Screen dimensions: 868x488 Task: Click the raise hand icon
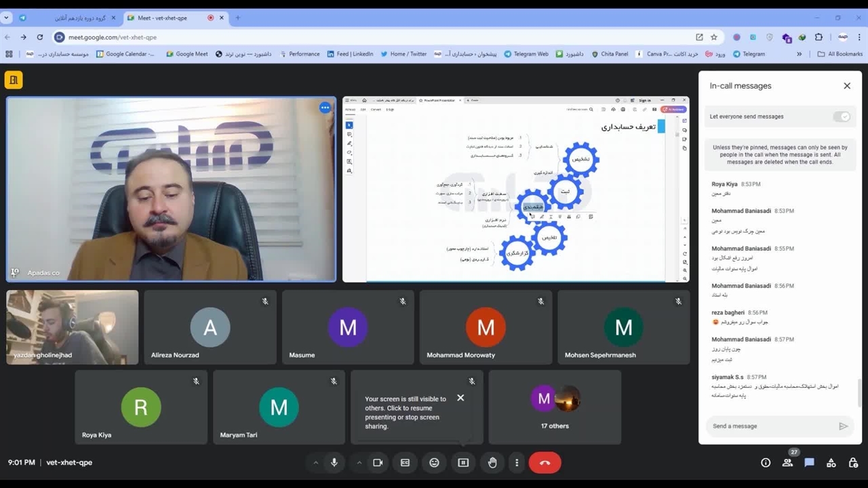pyautogui.click(x=492, y=463)
